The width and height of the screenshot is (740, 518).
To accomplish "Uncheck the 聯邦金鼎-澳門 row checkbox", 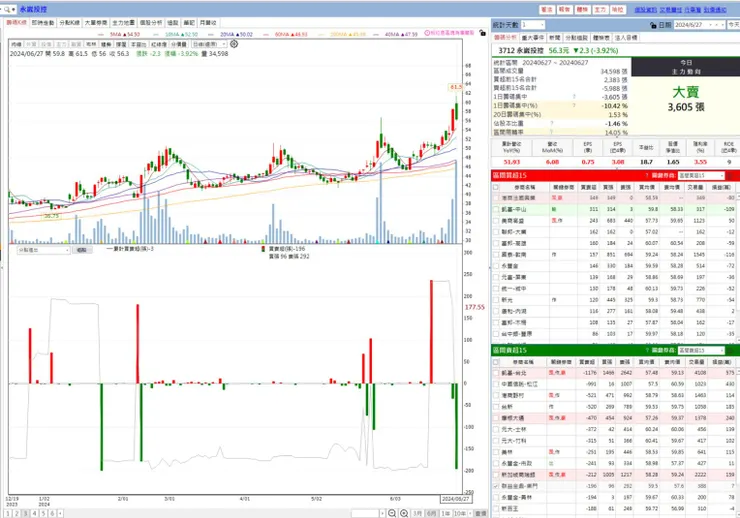I will [496, 486].
